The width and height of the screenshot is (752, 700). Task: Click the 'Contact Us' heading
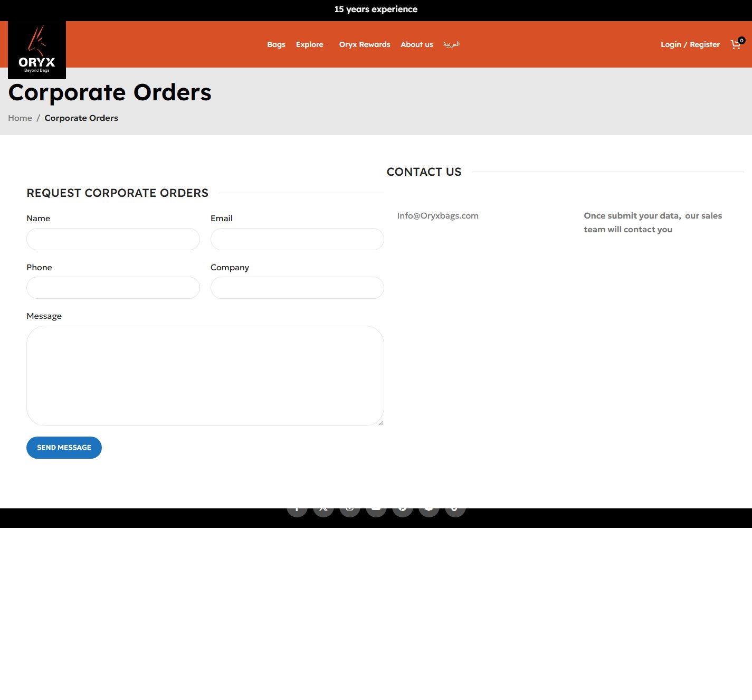click(x=424, y=172)
